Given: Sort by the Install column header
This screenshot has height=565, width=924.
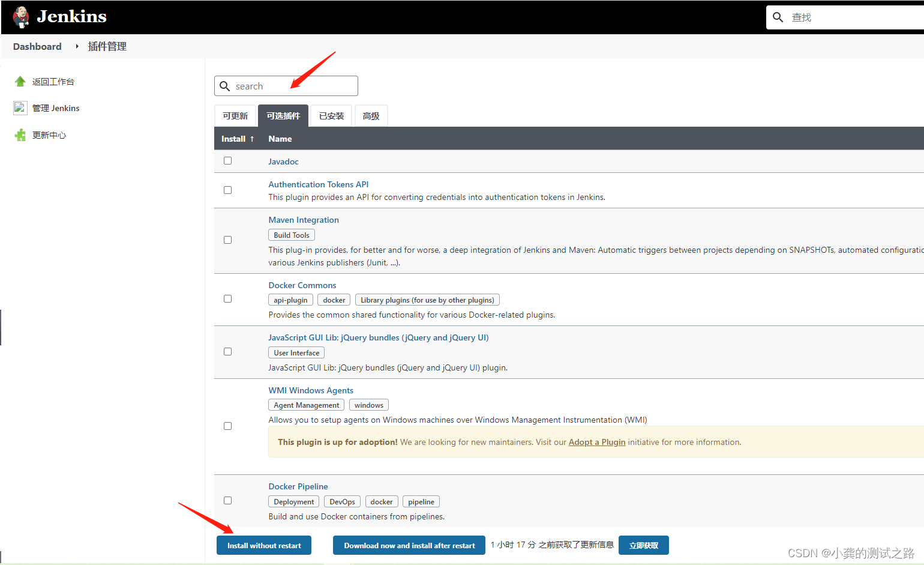Looking at the screenshot, I should pyautogui.click(x=238, y=139).
